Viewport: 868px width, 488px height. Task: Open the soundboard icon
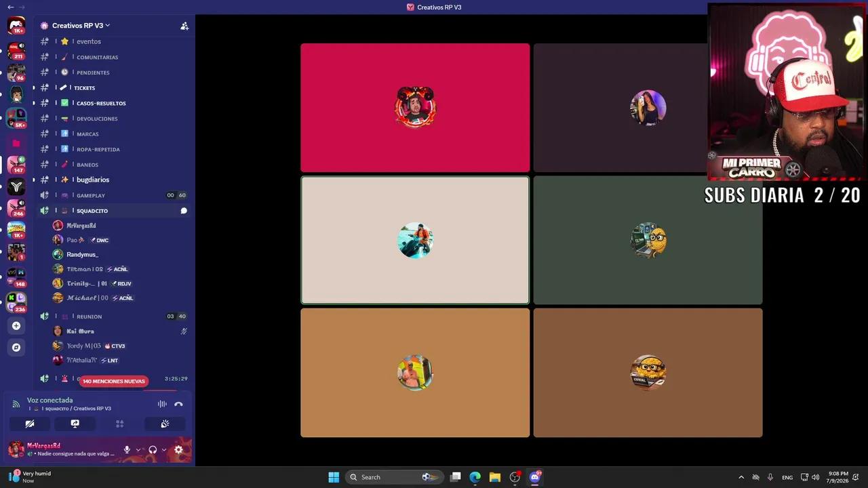point(165,424)
